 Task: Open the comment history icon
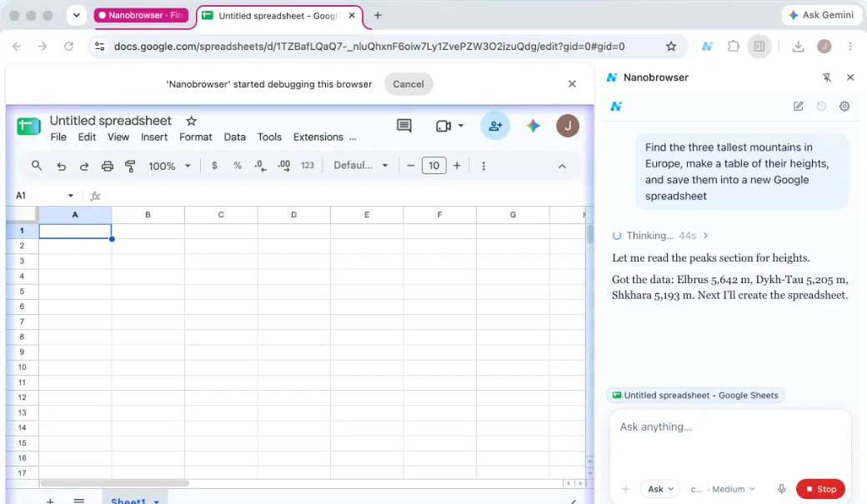404,126
